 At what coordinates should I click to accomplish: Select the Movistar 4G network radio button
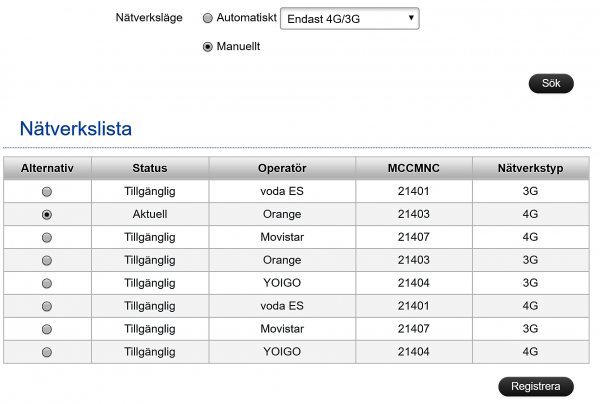47,237
